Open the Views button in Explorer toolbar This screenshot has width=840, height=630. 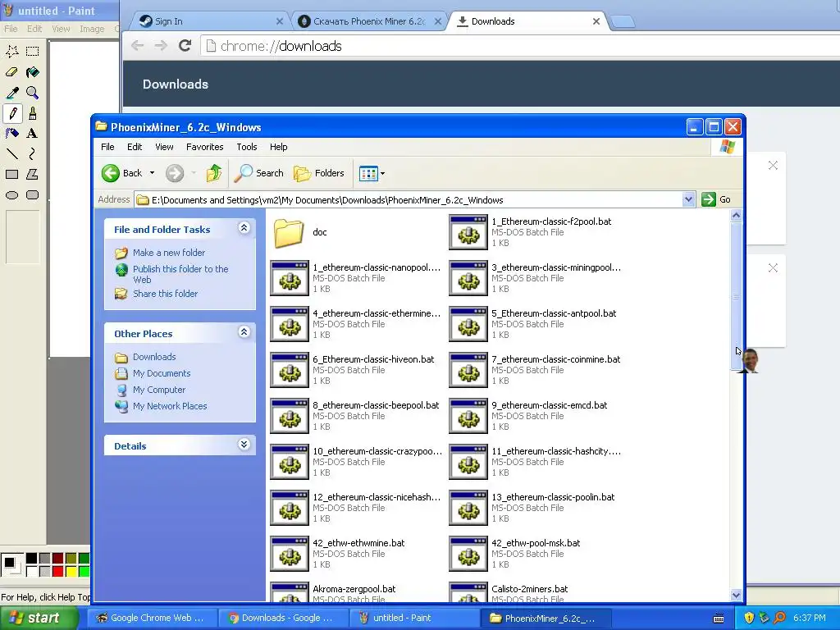coord(368,174)
